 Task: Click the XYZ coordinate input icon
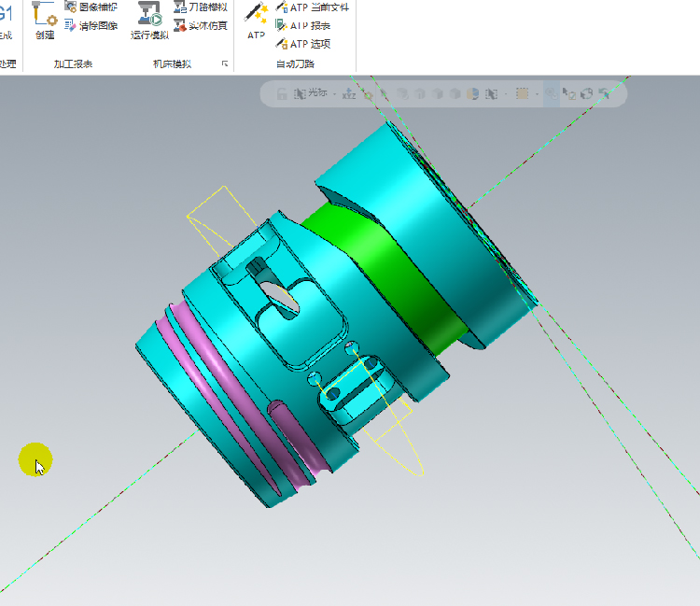(x=349, y=93)
